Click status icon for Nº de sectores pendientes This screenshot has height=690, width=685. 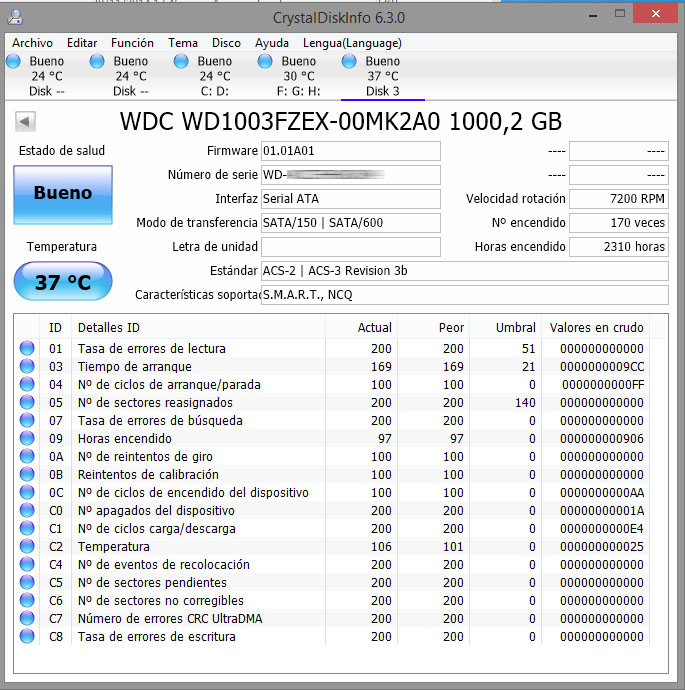[x=27, y=582]
